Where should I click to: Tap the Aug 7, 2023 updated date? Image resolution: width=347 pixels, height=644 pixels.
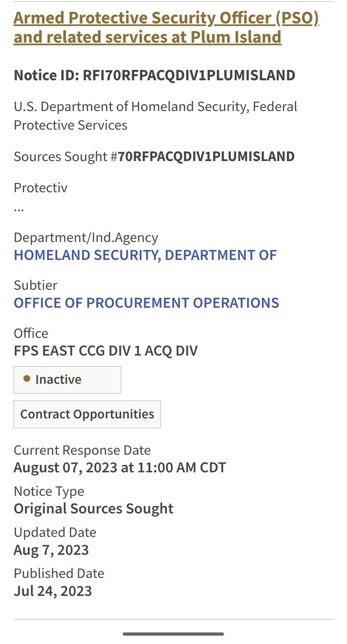pyautogui.click(x=51, y=550)
